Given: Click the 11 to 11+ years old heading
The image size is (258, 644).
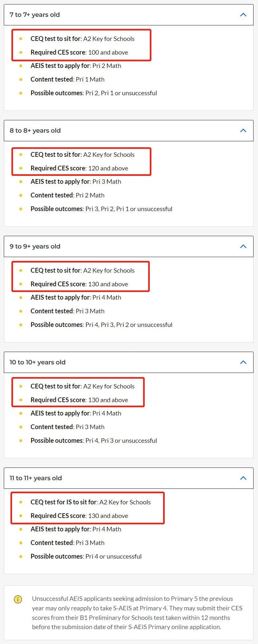Looking at the screenshot, I should 36,478.
